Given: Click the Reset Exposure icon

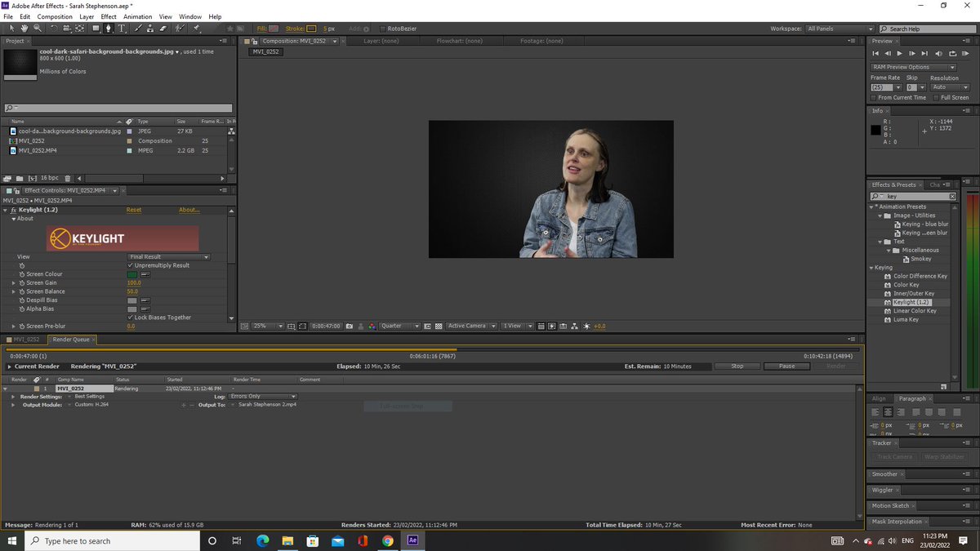Looking at the screenshot, I should click(586, 326).
